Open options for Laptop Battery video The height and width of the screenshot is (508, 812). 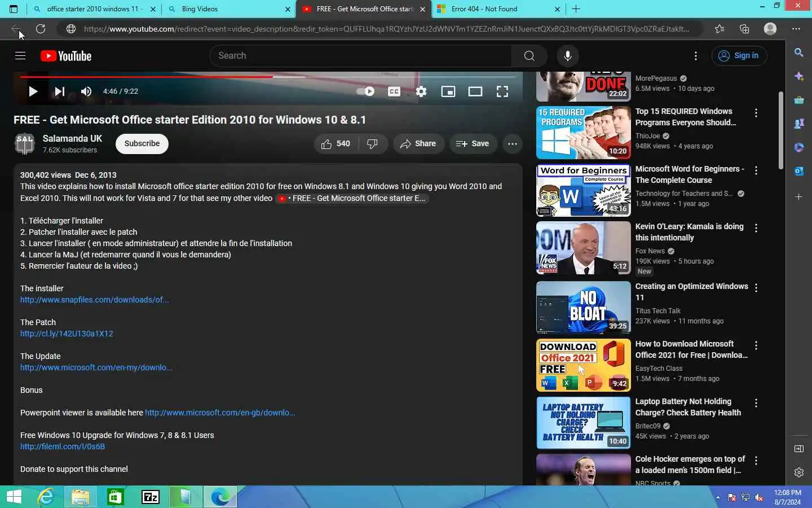click(756, 403)
